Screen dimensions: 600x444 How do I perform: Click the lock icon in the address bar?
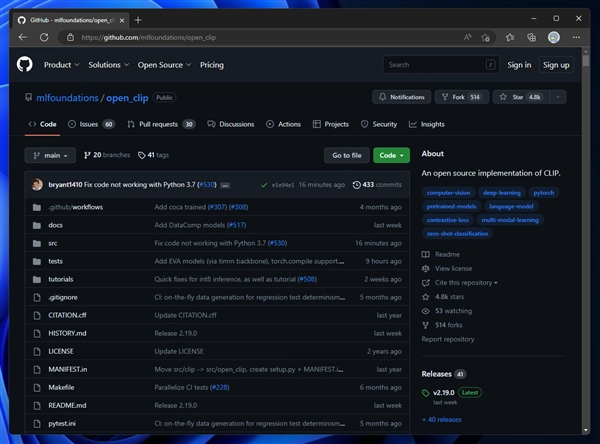pos(70,37)
